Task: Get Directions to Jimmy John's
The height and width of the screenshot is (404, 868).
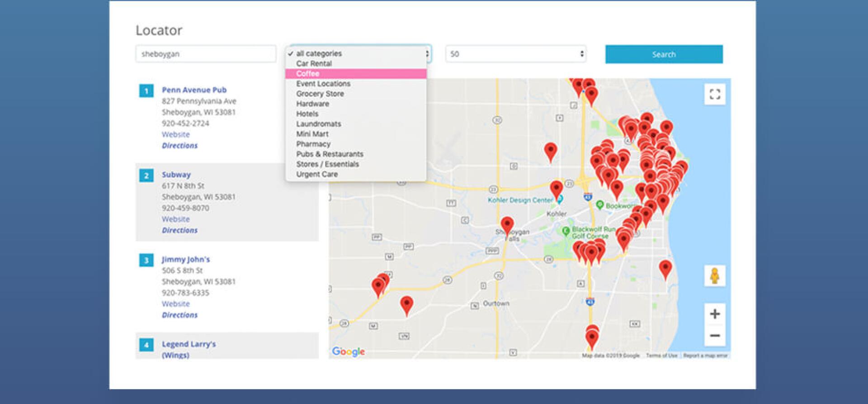Action: (179, 315)
